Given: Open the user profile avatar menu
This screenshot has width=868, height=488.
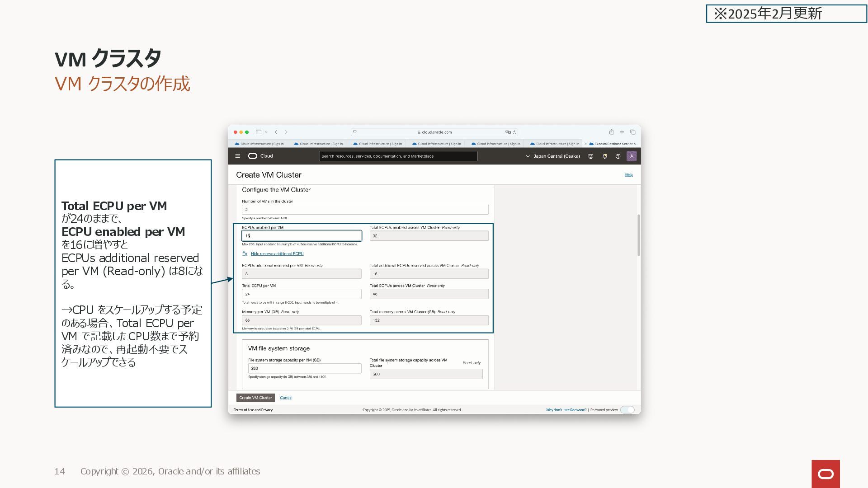Looking at the screenshot, I should pyautogui.click(x=632, y=156).
